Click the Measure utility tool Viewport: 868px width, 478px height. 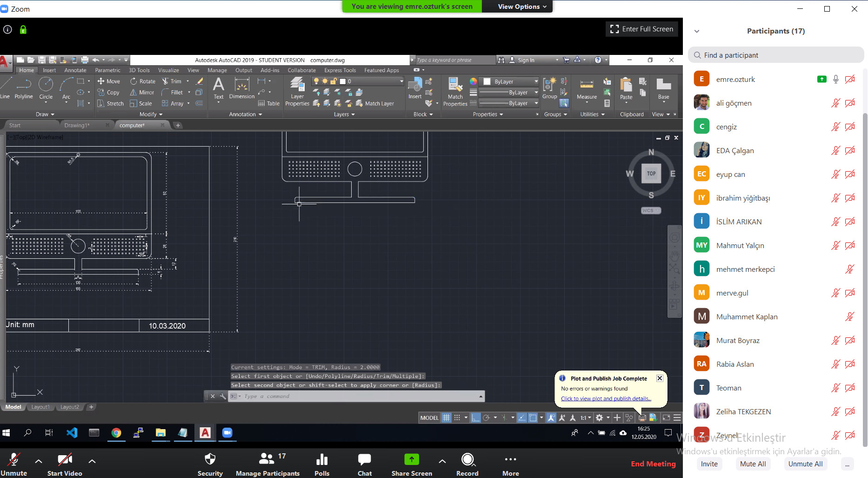[x=587, y=89]
